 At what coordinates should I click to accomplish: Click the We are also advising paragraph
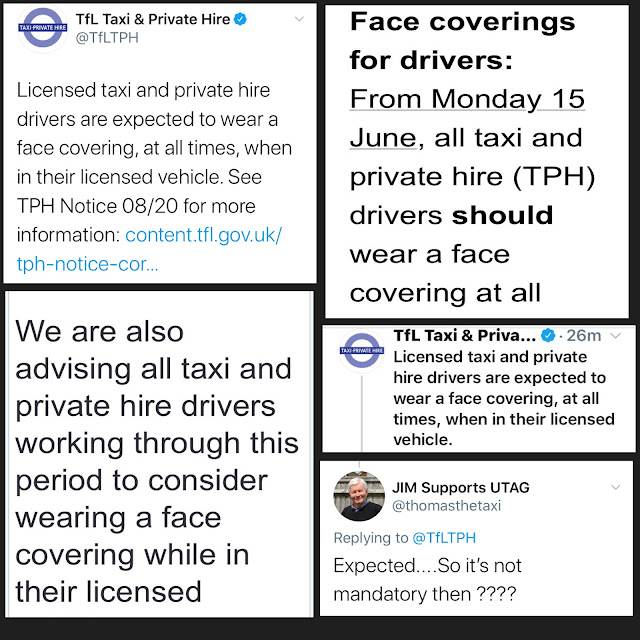pyautogui.click(x=157, y=461)
